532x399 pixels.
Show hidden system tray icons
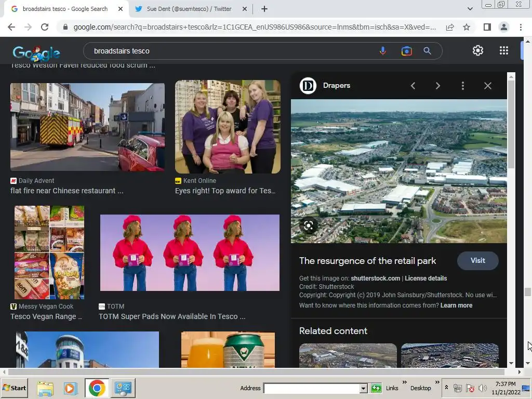446,388
